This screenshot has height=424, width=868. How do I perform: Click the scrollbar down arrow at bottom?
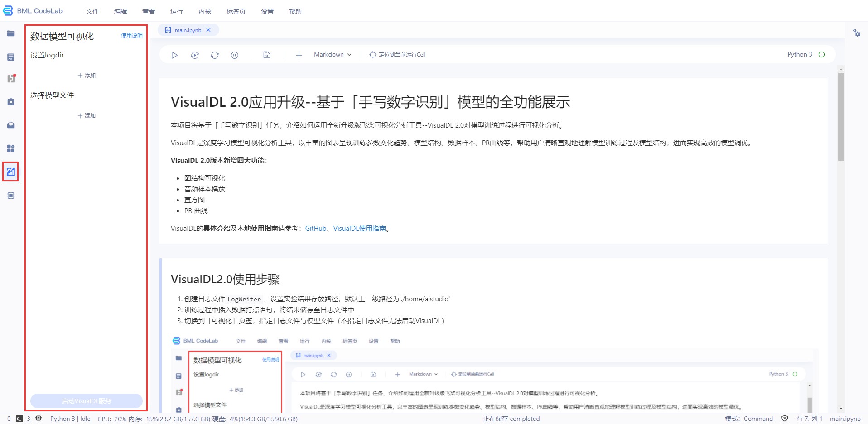tap(841, 409)
